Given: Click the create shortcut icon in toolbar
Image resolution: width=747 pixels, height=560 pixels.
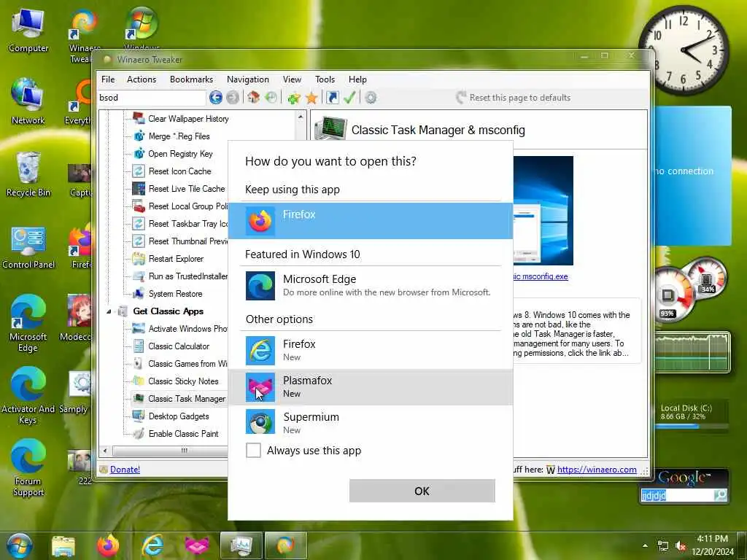Looking at the screenshot, I should [x=333, y=98].
